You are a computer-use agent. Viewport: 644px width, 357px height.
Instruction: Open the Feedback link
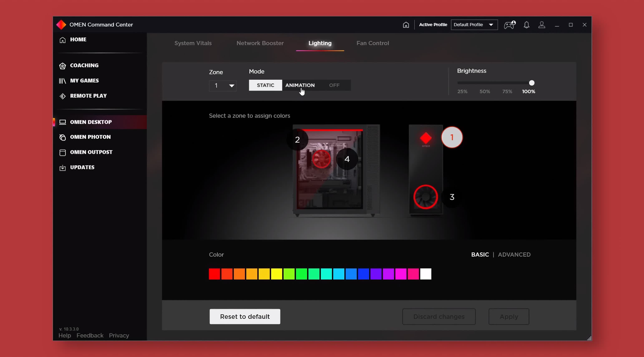(90, 336)
